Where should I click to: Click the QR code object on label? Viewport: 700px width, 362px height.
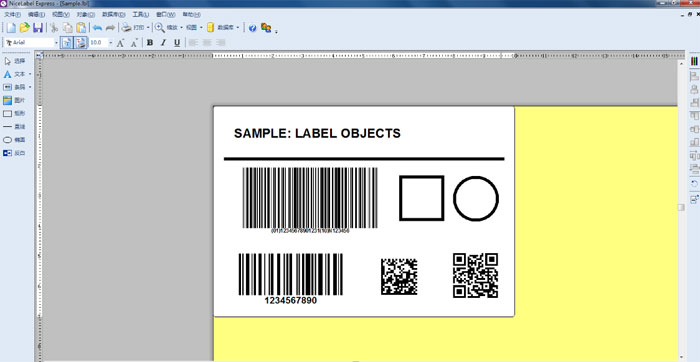[x=475, y=275]
